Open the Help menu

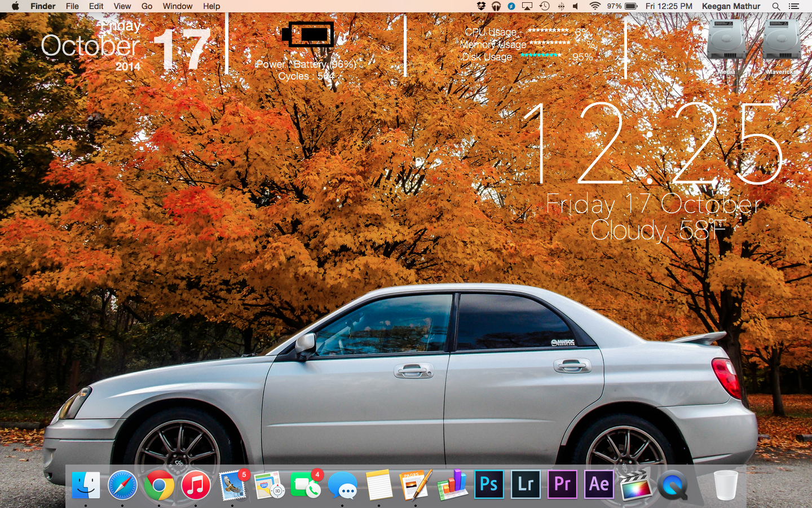pos(211,6)
